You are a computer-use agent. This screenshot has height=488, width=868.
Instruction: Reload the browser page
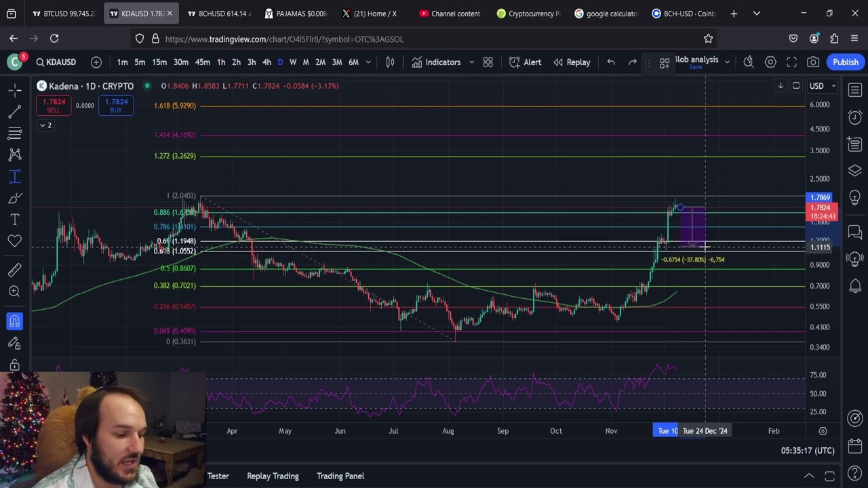pos(54,39)
